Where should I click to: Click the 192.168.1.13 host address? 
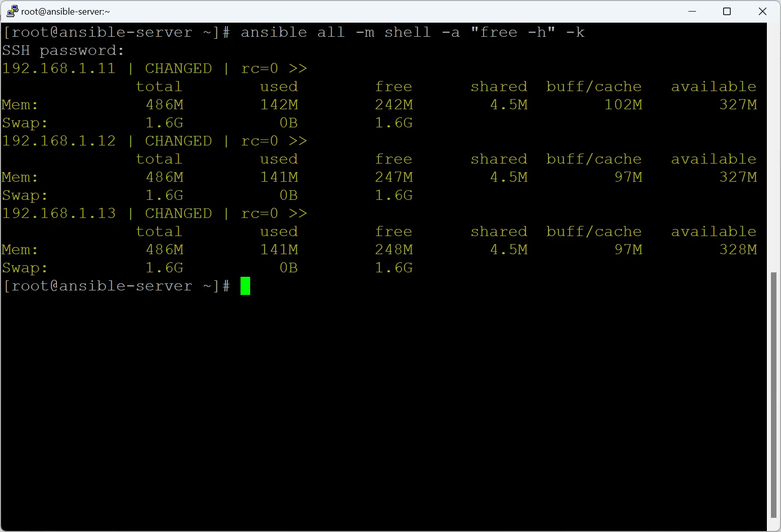tap(59, 213)
